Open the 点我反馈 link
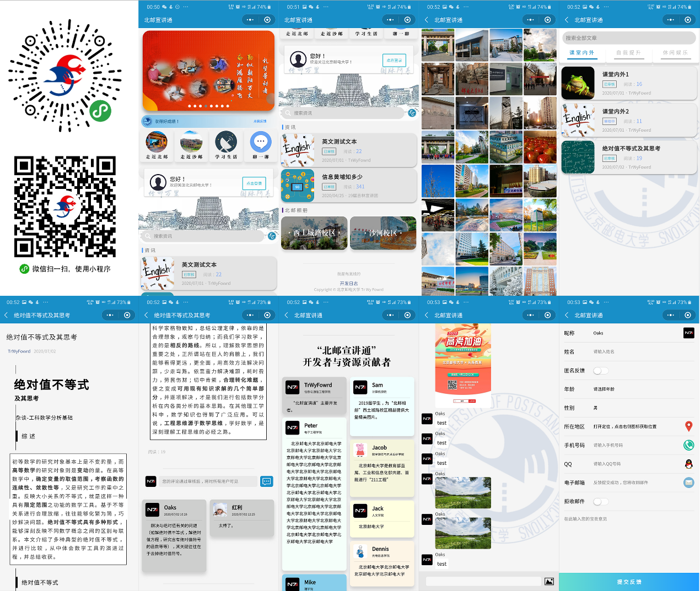The image size is (700, 591). click(260, 121)
